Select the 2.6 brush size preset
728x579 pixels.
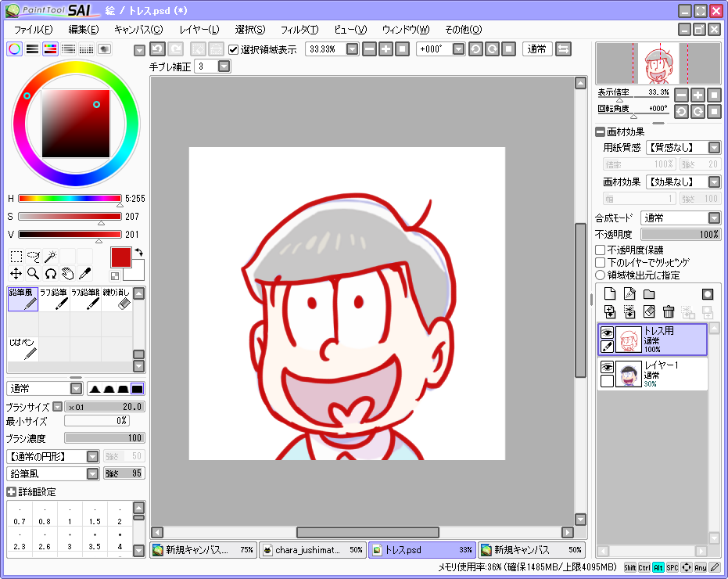click(45, 541)
